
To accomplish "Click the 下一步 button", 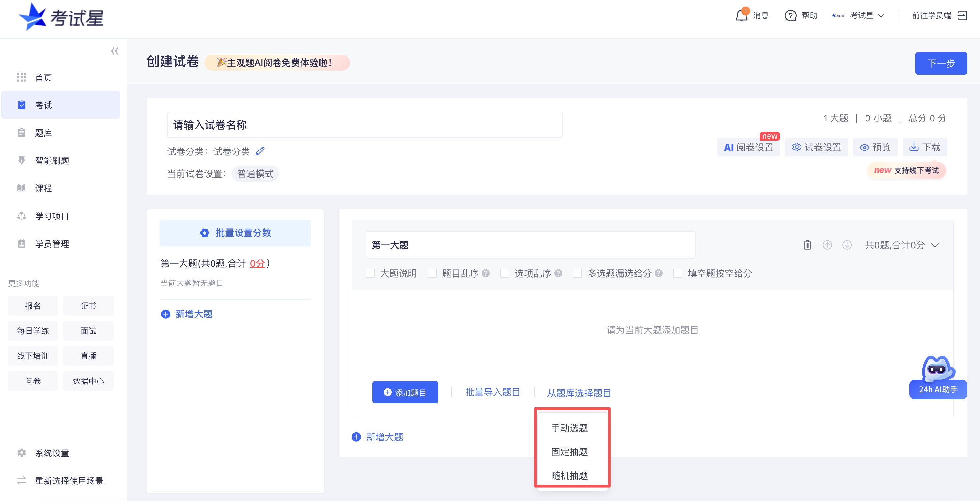I will pyautogui.click(x=941, y=63).
